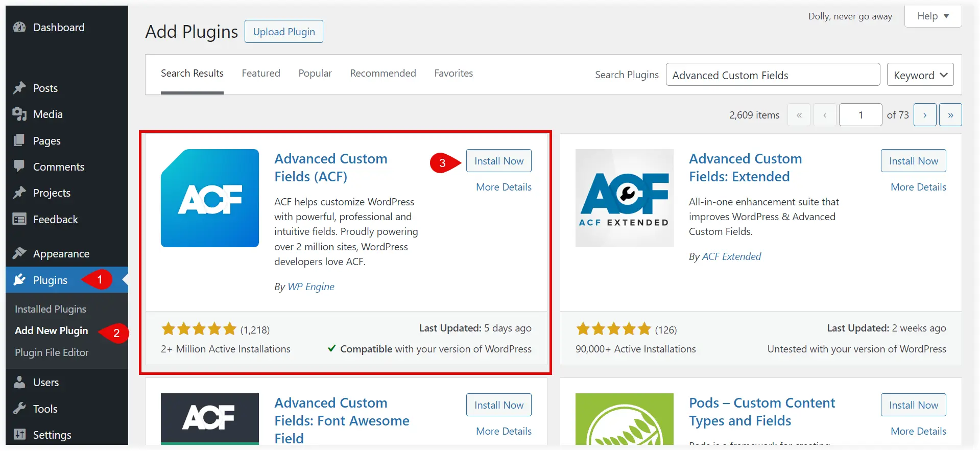The height and width of the screenshot is (451, 980).
Task: View More Details for Pods plugin
Action: point(918,431)
